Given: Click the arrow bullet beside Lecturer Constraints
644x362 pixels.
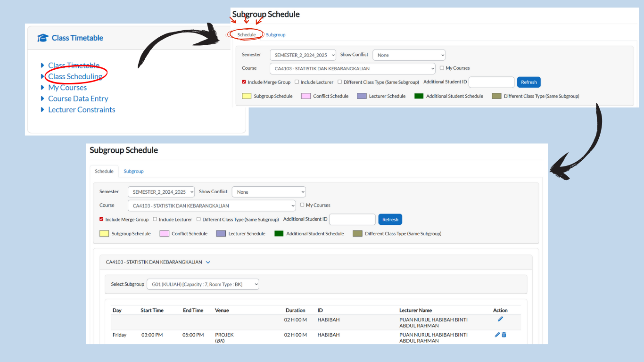Looking at the screenshot, I should [x=42, y=109].
